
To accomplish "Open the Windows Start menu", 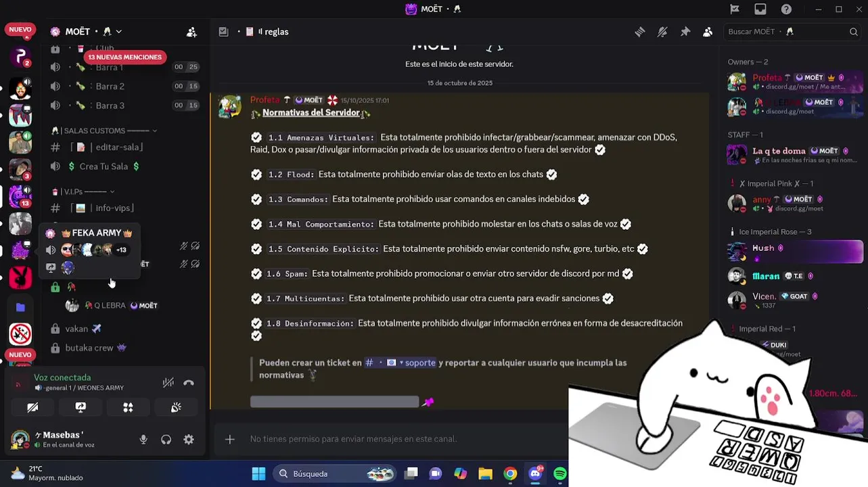I will tap(258, 474).
